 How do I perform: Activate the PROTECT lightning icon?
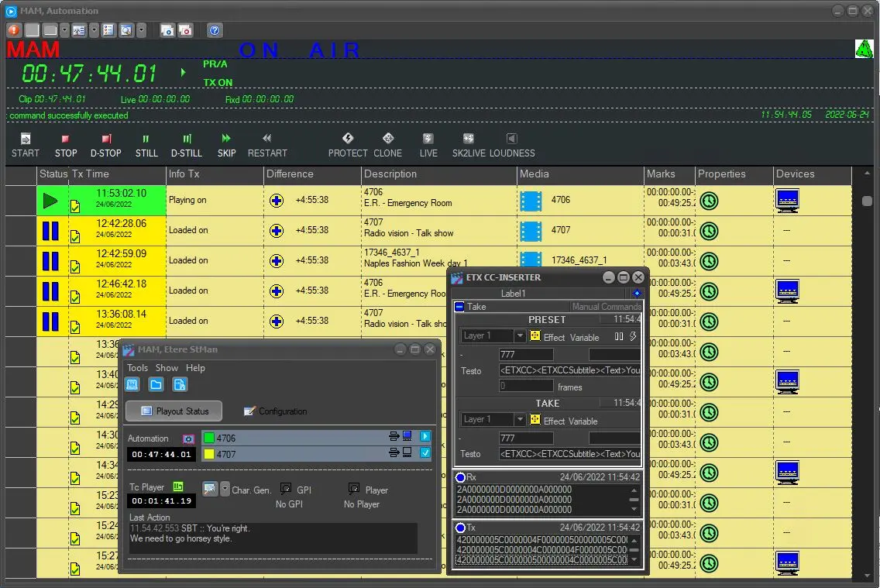(348, 138)
